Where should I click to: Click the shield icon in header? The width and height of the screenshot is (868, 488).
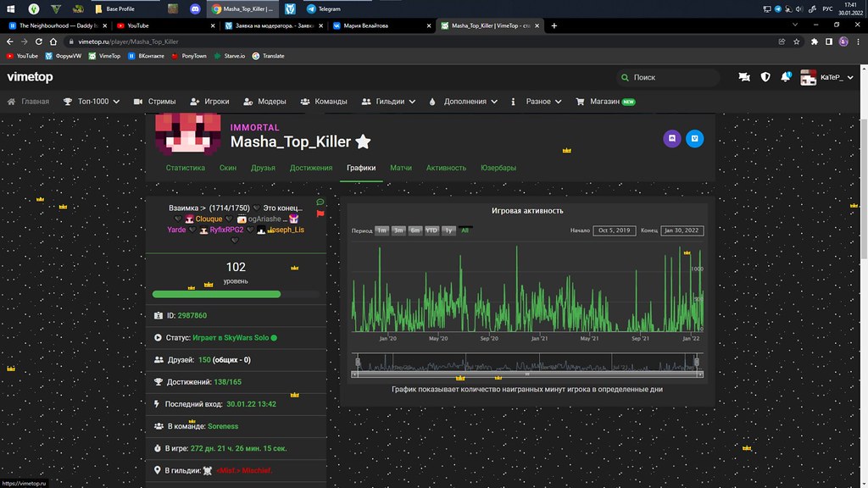click(x=765, y=77)
